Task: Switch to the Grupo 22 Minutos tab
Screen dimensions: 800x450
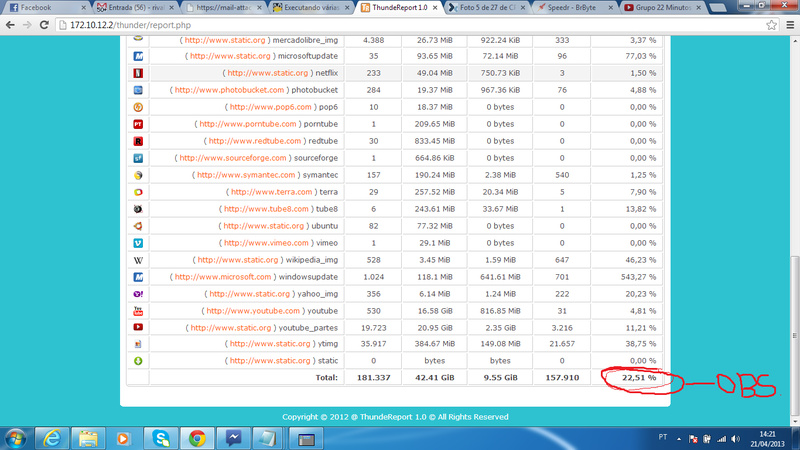Action: 662,8
